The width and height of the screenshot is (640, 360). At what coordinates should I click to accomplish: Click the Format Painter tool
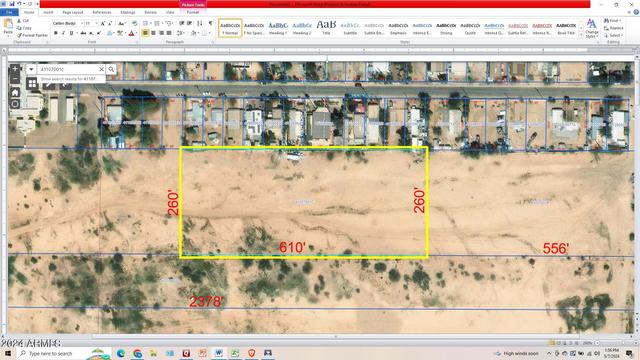click(x=33, y=35)
